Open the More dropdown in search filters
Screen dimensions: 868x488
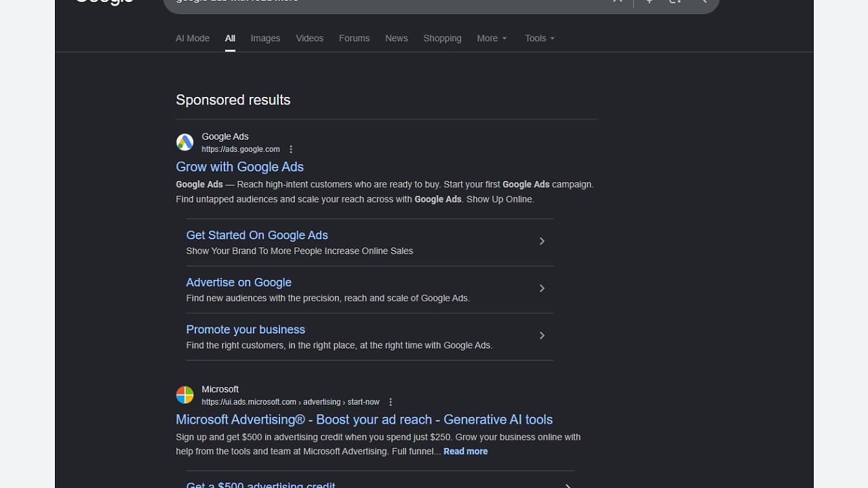click(x=492, y=39)
